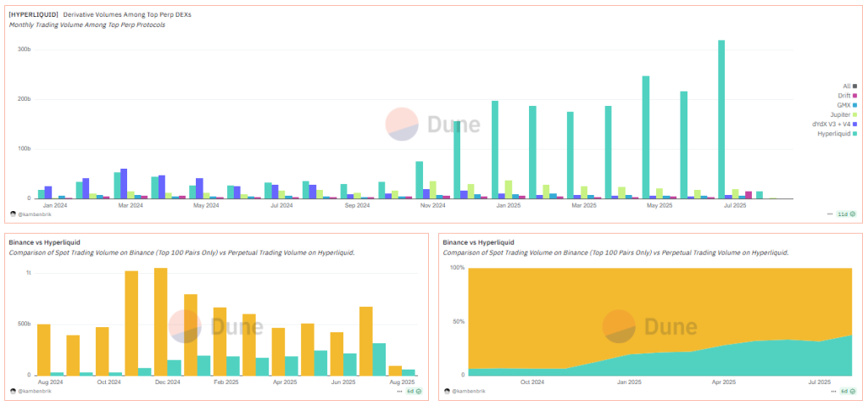The width and height of the screenshot is (868, 406).
Task: Open the ellipsis menu of Derivative Volumes chart
Action: pos(829,214)
